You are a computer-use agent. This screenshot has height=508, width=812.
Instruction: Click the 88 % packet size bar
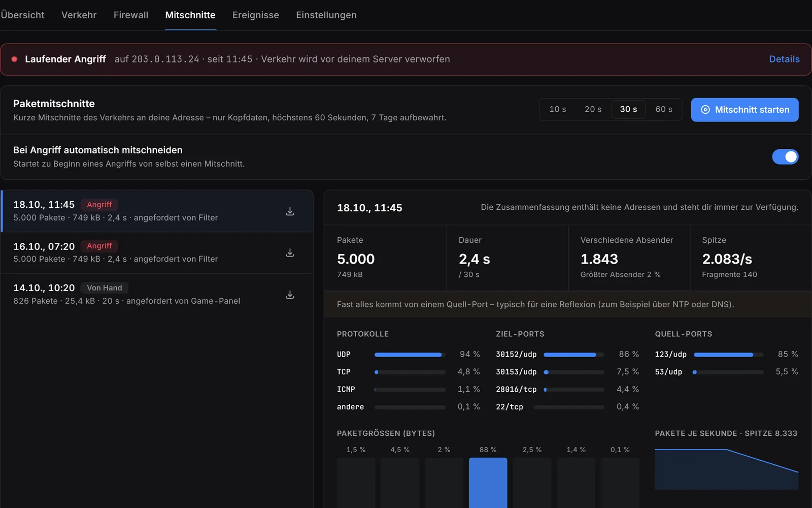pos(488,483)
